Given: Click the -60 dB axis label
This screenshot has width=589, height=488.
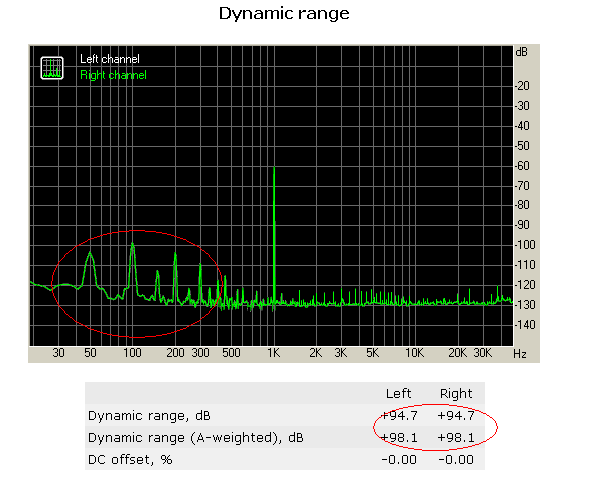Looking at the screenshot, I should tap(522, 166).
